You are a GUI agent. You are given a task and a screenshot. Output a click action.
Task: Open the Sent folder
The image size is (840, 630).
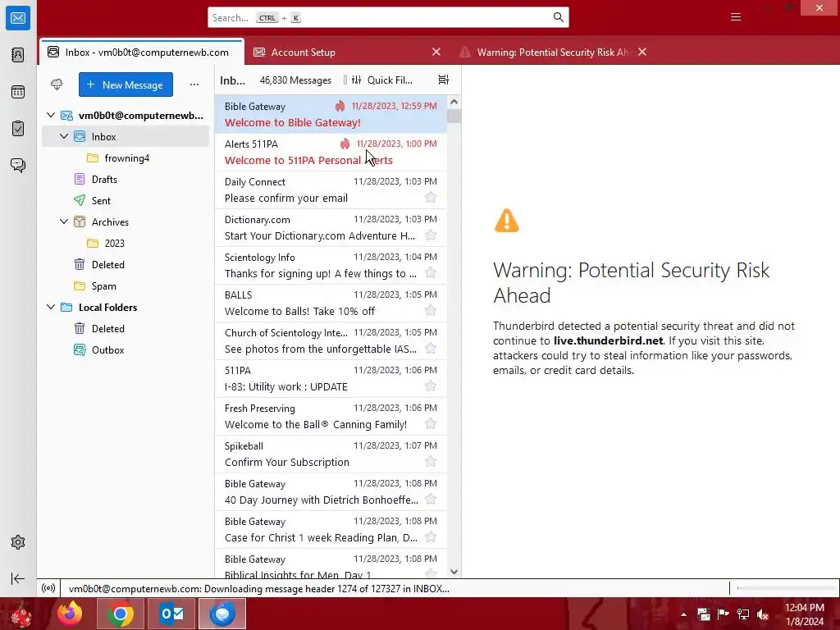tap(126, 201)
